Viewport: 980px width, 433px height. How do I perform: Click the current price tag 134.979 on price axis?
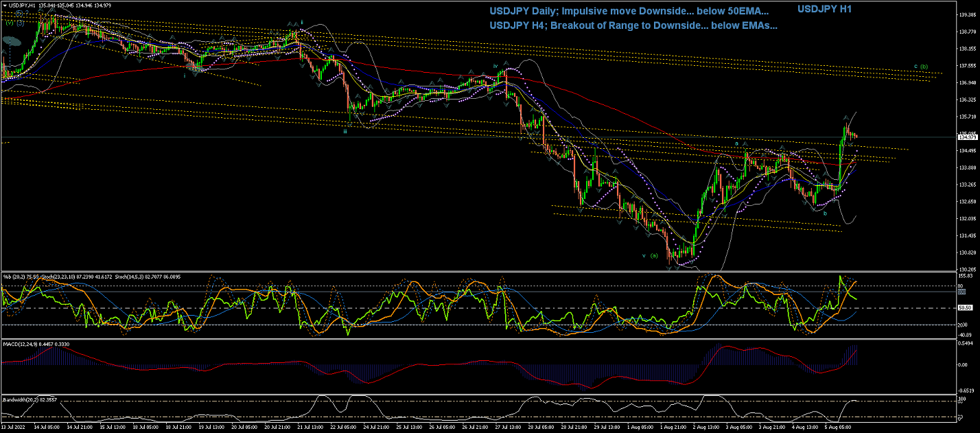point(966,137)
